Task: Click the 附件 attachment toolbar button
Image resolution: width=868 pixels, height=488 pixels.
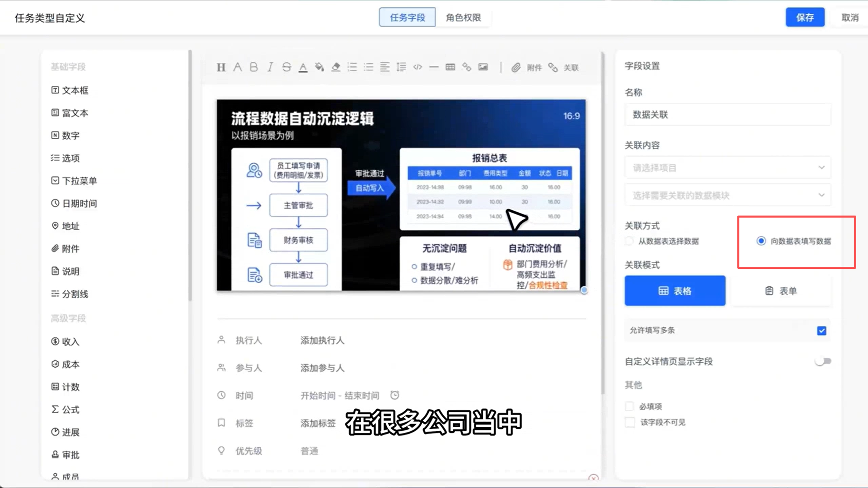Action: 526,67
